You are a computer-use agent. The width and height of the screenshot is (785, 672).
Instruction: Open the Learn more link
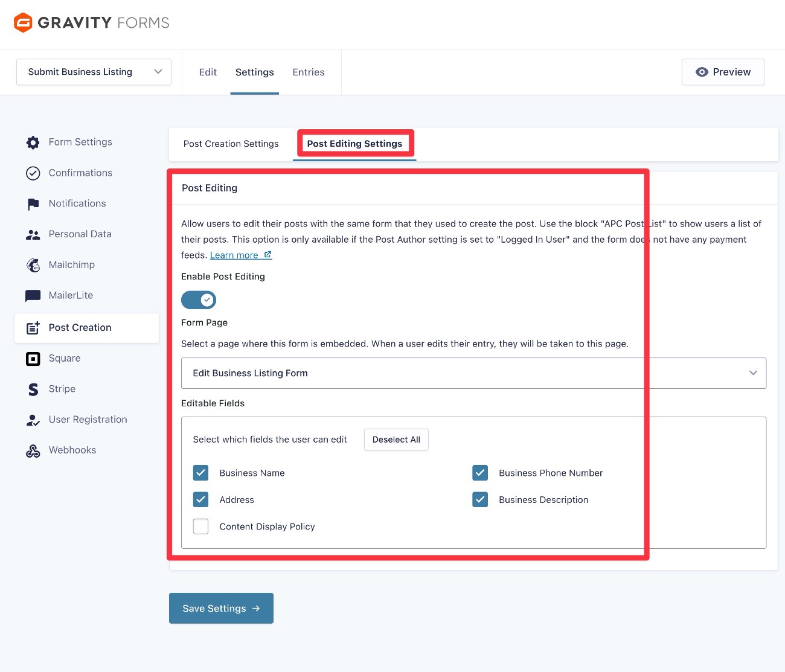click(x=235, y=255)
